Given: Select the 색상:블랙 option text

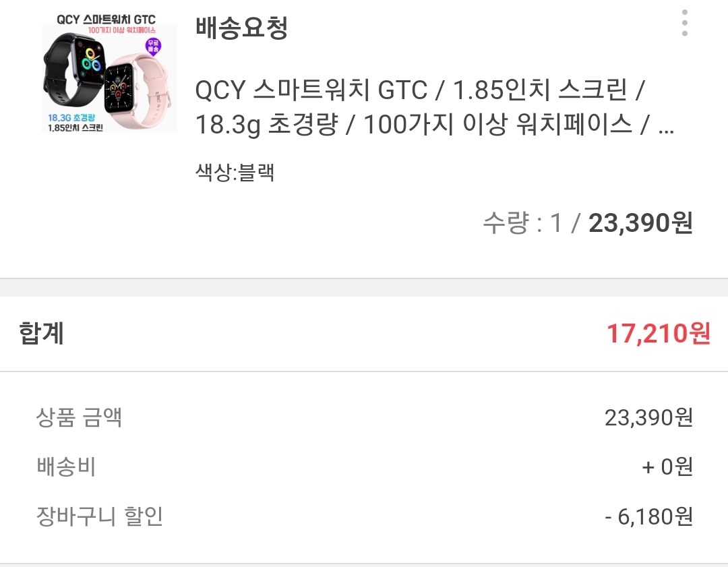Looking at the screenshot, I should (x=235, y=173).
